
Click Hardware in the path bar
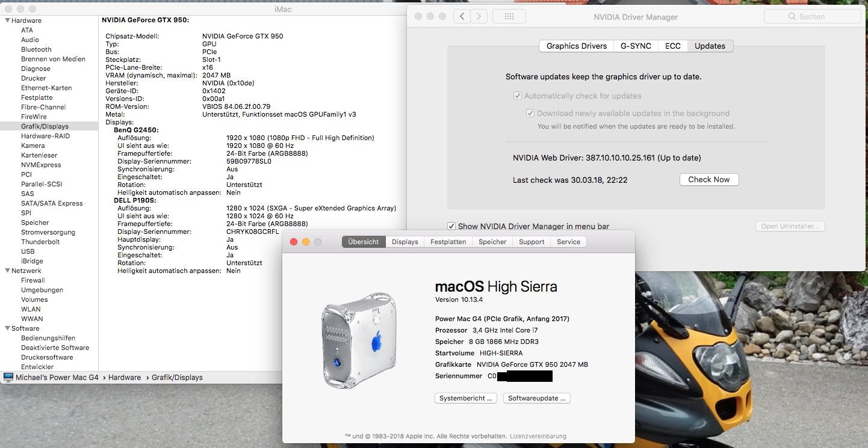pyautogui.click(x=125, y=378)
